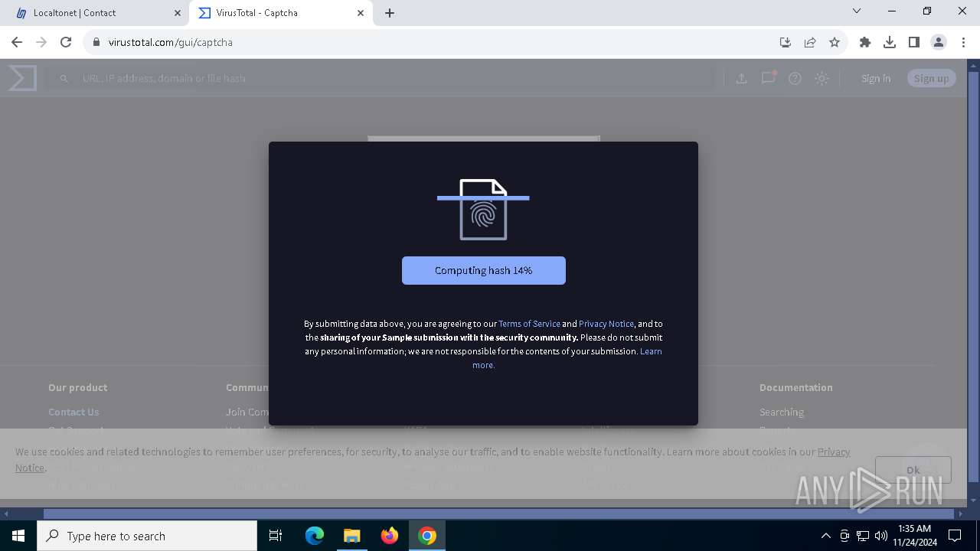The height and width of the screenshot is (551, 980).
Task: Select the VirusTotal Captcha tab
Action: [281, 13]
